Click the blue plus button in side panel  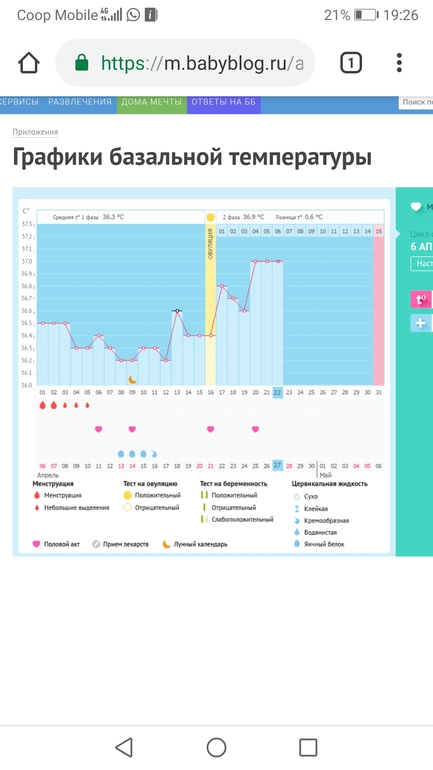click(421, 323)
